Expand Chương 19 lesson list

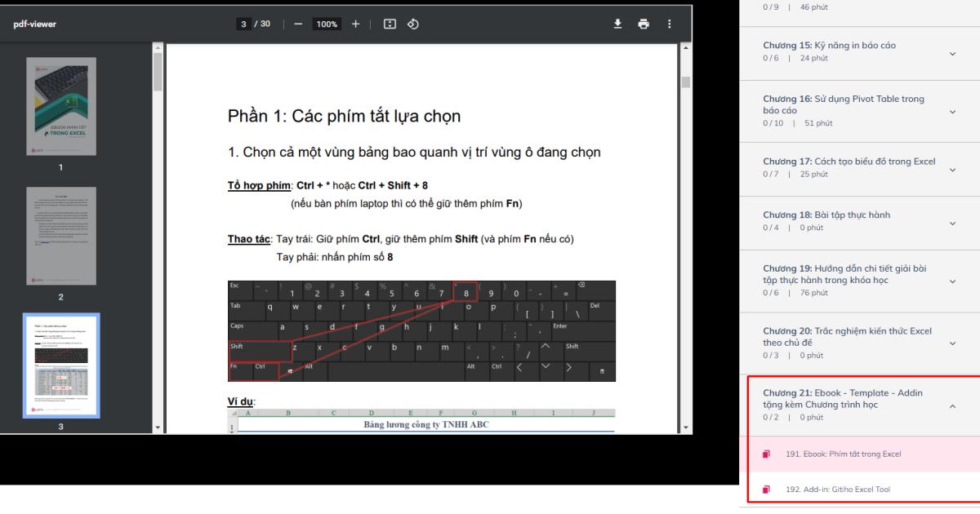click(951, 281)
